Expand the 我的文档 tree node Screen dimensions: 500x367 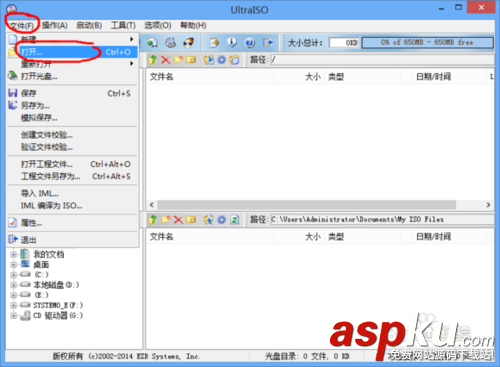click(x=14, y=254)
